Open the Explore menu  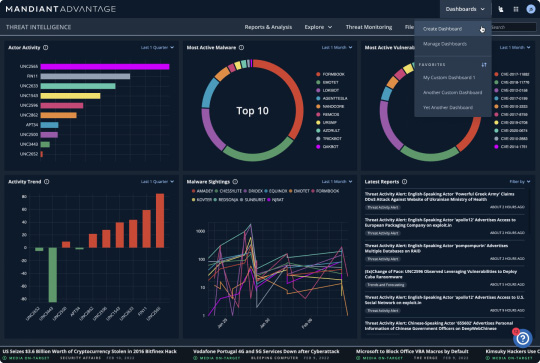click(x=318, y=27)
